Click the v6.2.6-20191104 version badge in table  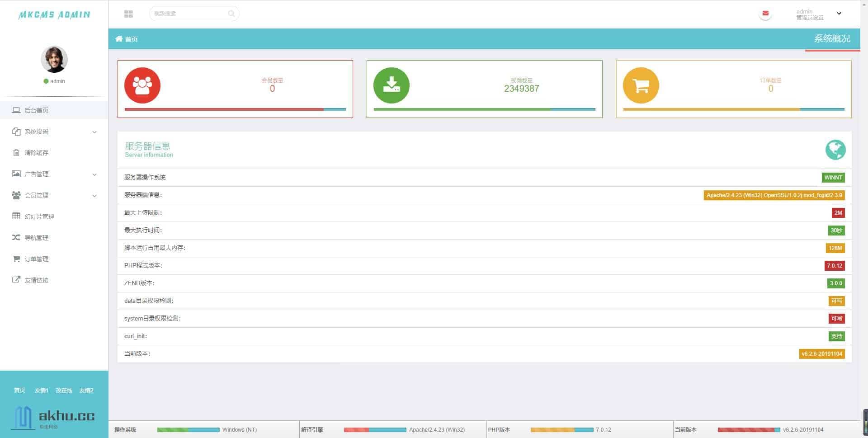tap(822, 354)
